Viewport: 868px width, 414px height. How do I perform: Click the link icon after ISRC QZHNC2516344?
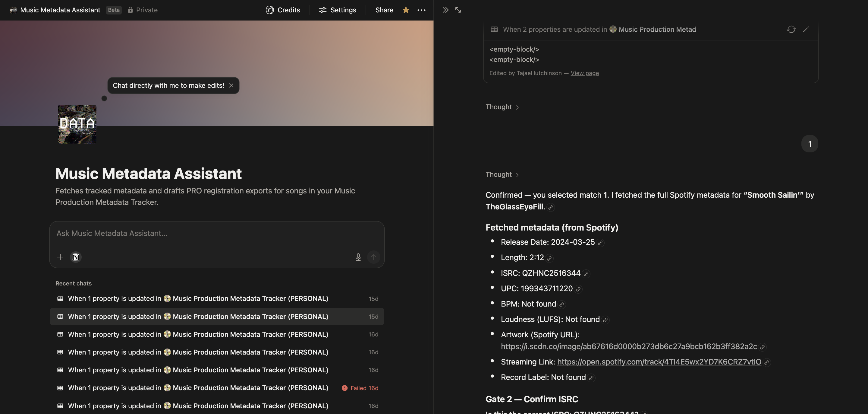tap(586, 274)
